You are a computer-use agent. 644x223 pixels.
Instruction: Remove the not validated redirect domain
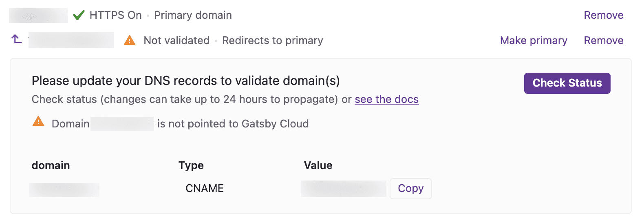(x=603, y=40)
